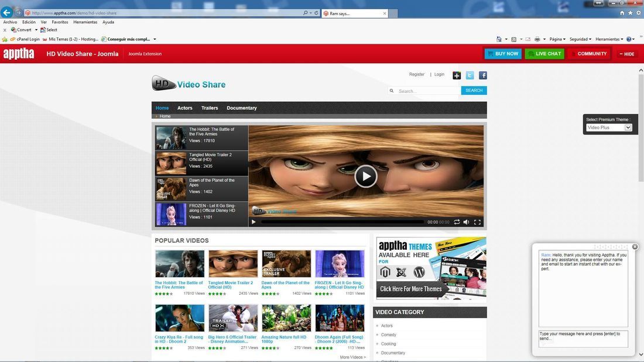
Task: Open the address bar search dropdown arrow
Action: pyautogui.click(x=310, y=13)
